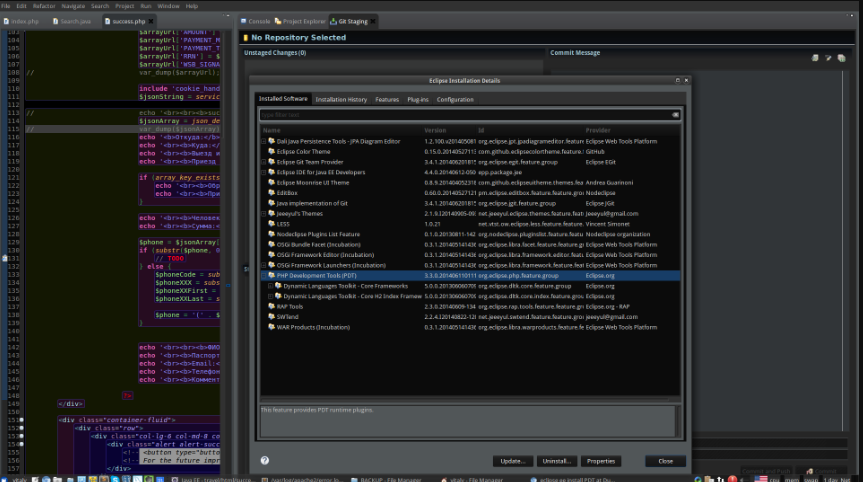This screenshot has width=863, height=482.
Task: Click the Update... button
Action: coord(513,461)
